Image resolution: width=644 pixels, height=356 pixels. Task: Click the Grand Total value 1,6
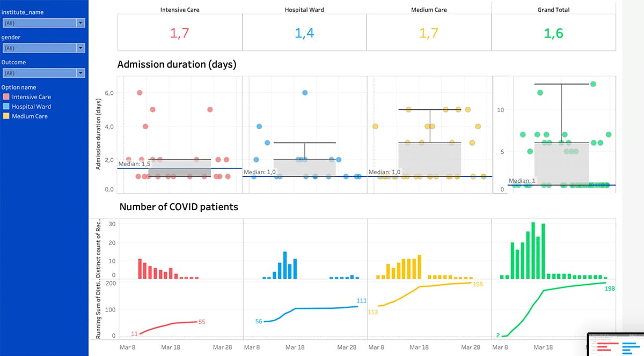point(554,33)
